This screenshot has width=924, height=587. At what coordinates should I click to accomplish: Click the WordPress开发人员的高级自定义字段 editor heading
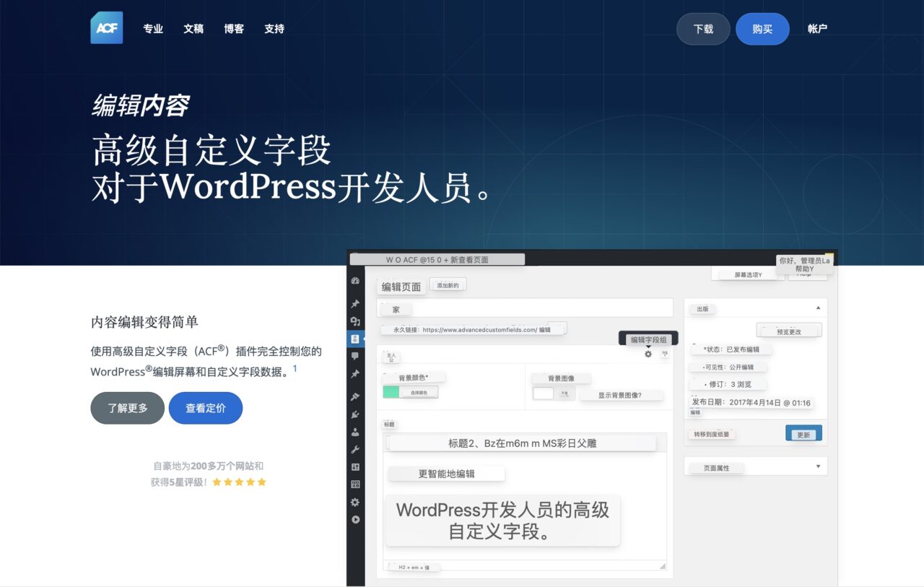502,521
